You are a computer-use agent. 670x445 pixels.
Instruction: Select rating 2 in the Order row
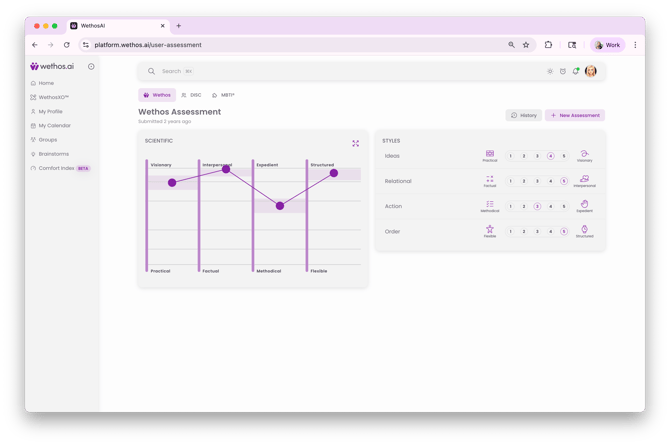click(524, 231)
